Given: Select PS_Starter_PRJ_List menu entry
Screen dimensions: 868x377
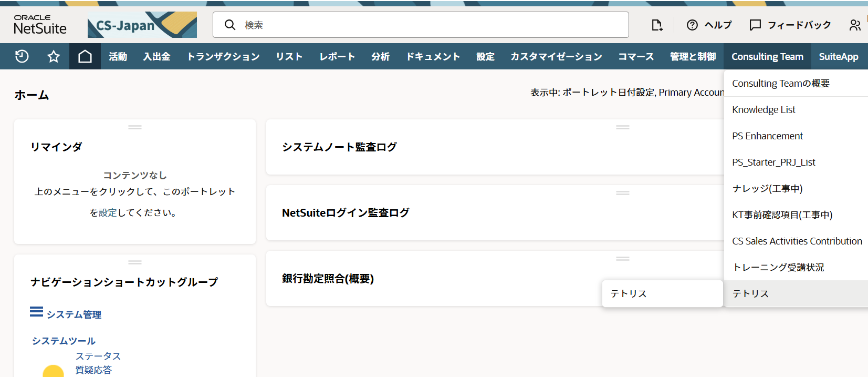Looking at the screenshot, I should (796, 162).
